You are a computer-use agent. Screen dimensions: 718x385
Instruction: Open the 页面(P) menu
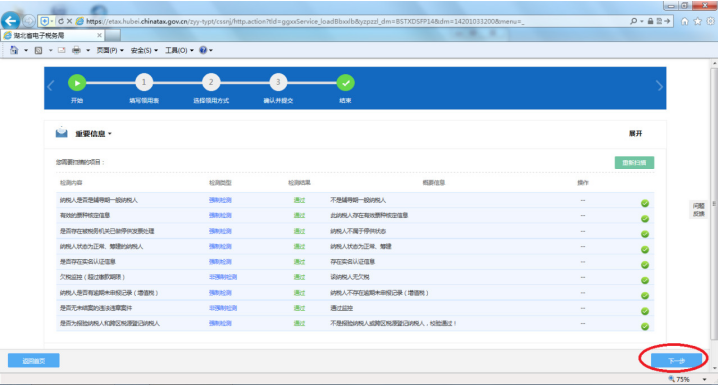[110, 50]
